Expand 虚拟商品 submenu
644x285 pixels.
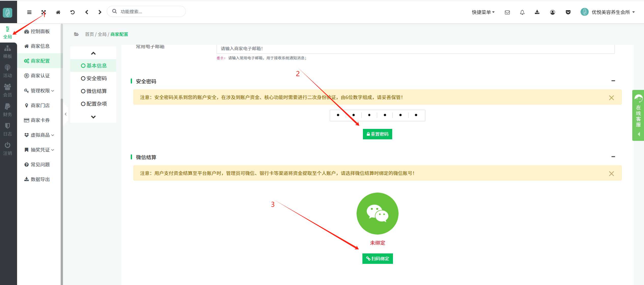tap(39, 135)
